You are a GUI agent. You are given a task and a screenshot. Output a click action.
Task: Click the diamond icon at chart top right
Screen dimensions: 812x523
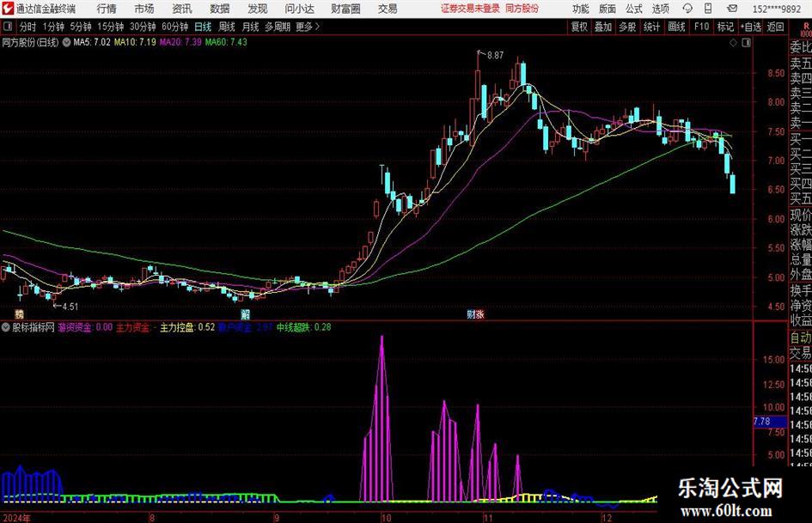click(733, 43)
